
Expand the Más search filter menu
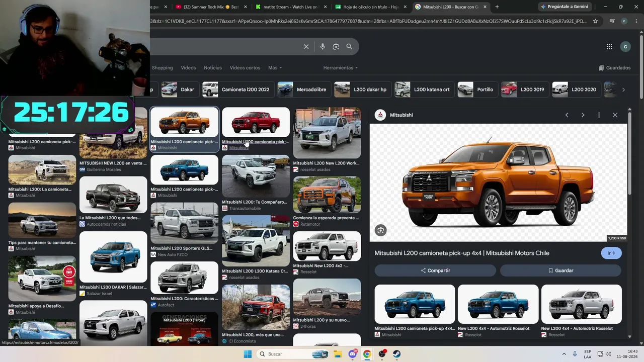tap(275, 68)
